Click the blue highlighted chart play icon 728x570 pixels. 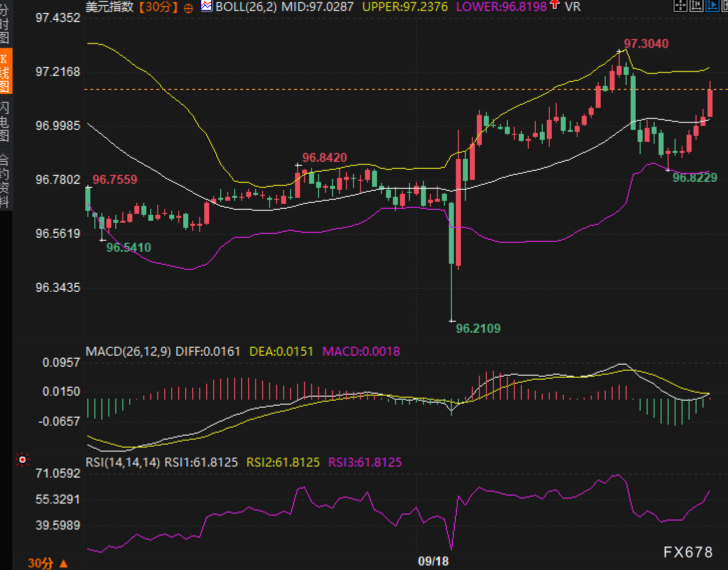pos(712,6)
